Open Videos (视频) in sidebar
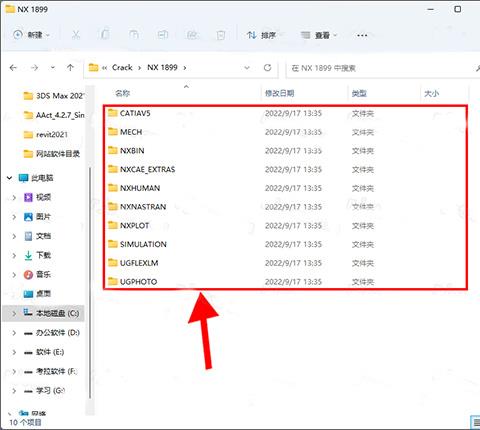This screenshot has width=480, height=430. tap(38, 197)
